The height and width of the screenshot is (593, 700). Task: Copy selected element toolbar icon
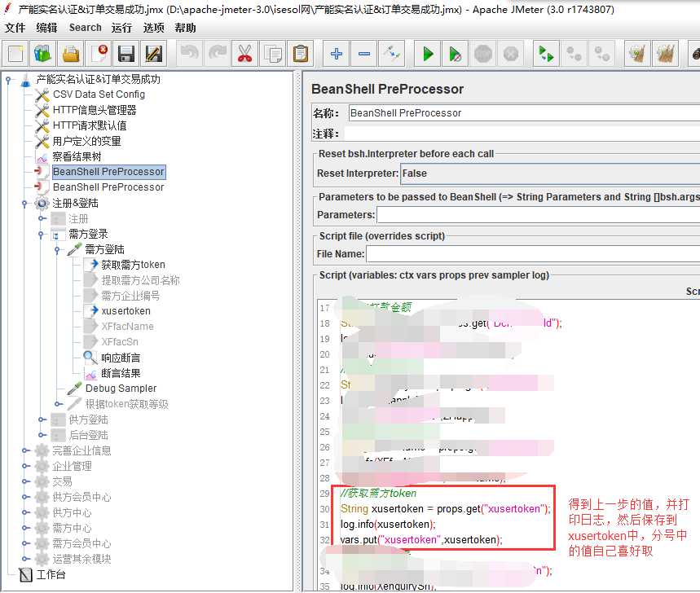[x=273, y=54]
